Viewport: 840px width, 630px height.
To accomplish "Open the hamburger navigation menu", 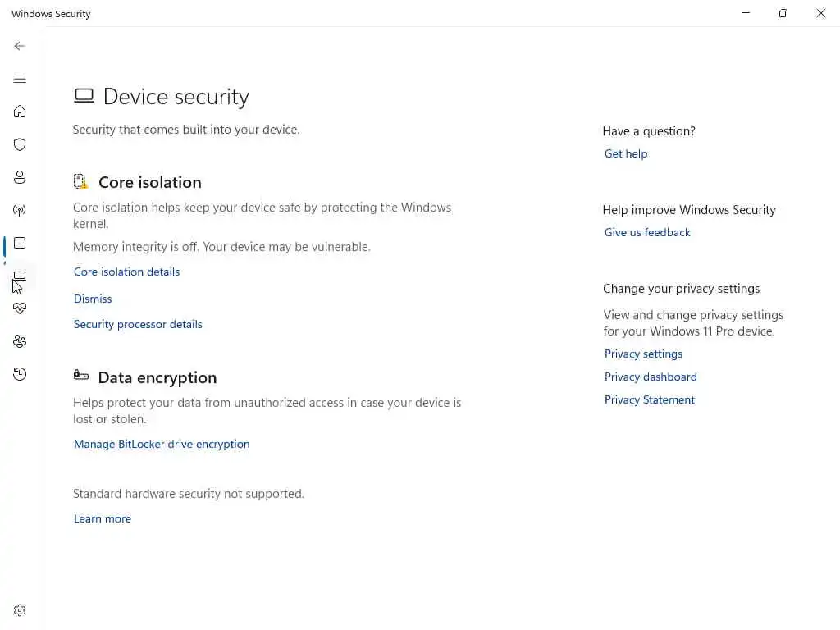I will click(20, 79).
